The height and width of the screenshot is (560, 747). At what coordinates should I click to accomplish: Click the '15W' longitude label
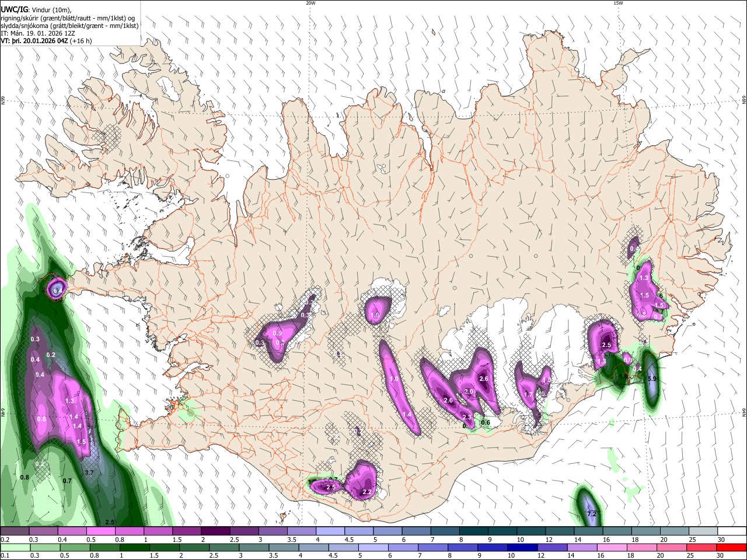coord(618,3)
